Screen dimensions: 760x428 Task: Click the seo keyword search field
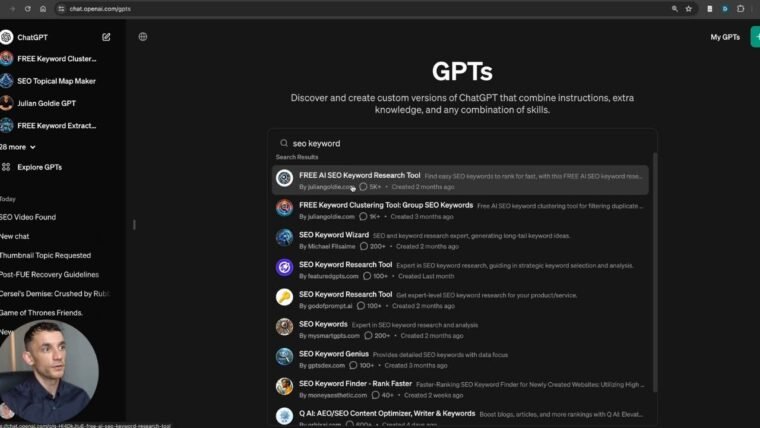pyautogui.click(x=462, y=143)
